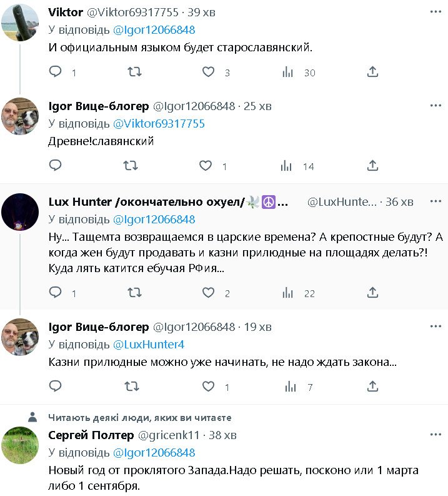Image resolution: width=448 pixels, height=496 pixels.
Task: Open more menu on Lux Hunter's tweet
Action: (x=436, y=201)
